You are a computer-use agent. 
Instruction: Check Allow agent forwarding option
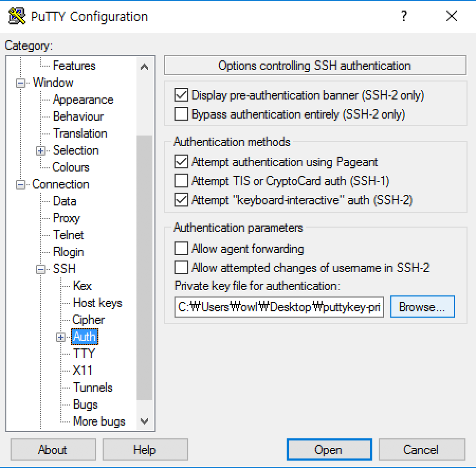pos(181,249)
